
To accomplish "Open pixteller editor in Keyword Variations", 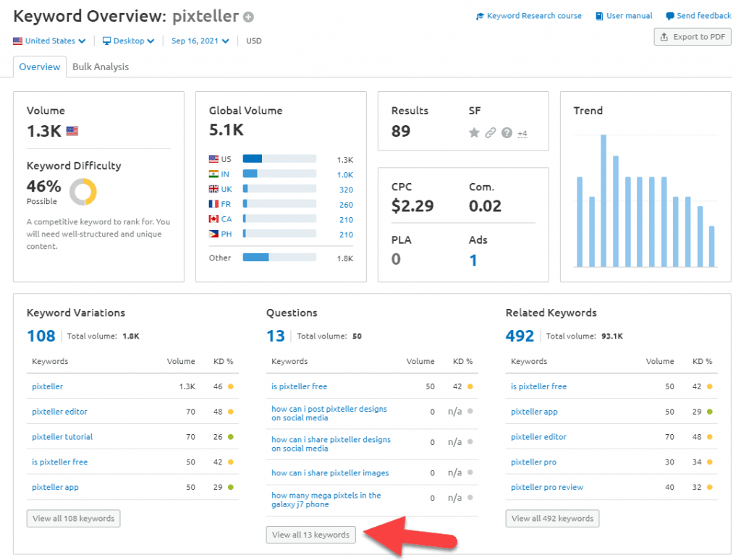I will (x=59, y=412).
